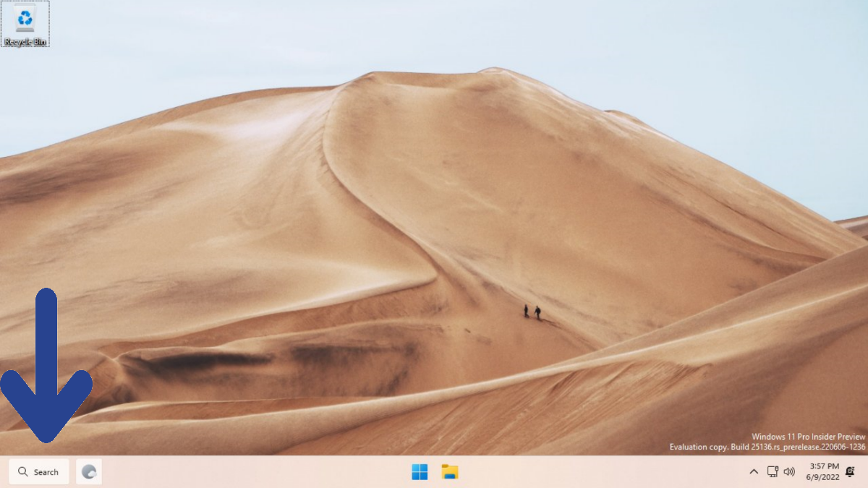Expand the hidden system tray icons chevron

click(x=754, y=472)
